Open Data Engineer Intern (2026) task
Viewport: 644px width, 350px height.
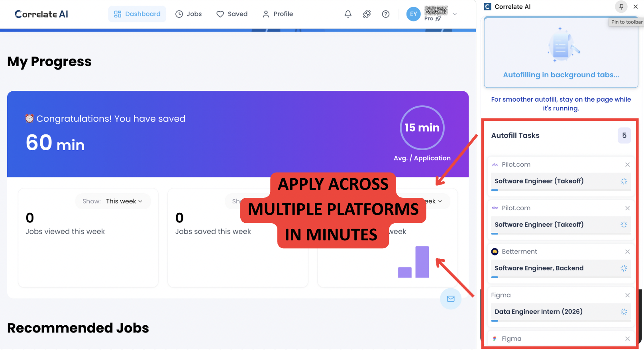(x=561, y=312)
